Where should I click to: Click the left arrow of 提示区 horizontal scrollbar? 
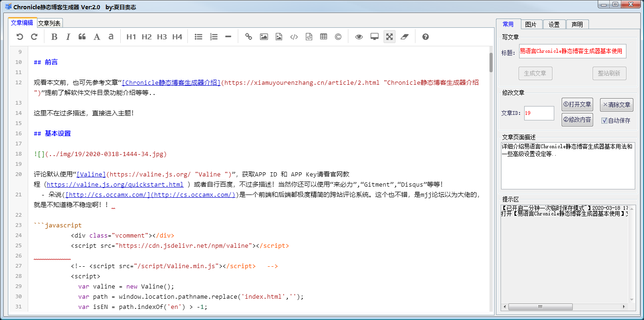point(504,307)
